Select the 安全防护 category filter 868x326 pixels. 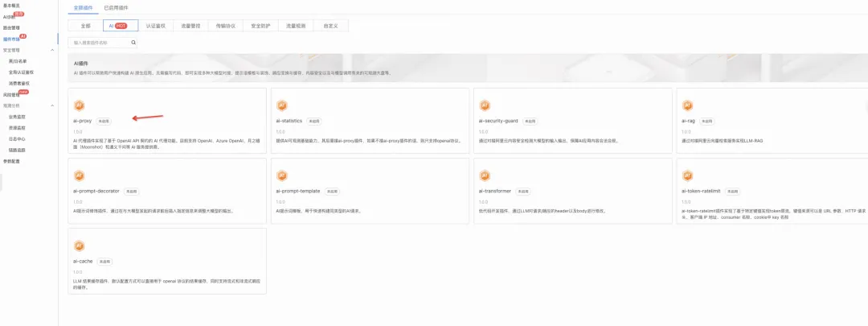[260, 26]
